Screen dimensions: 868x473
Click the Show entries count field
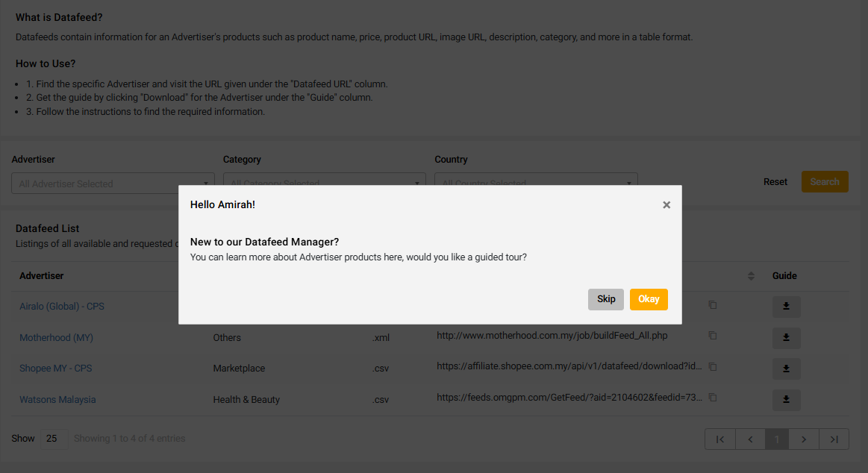[x=52, y=439]
